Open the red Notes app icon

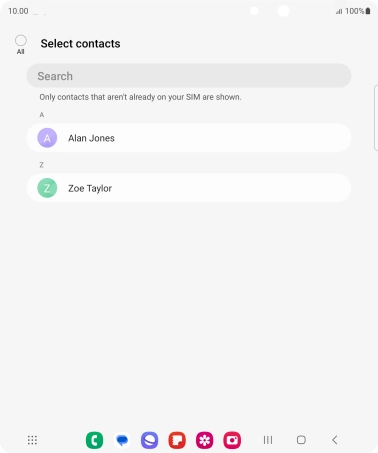tap(177, 440)
